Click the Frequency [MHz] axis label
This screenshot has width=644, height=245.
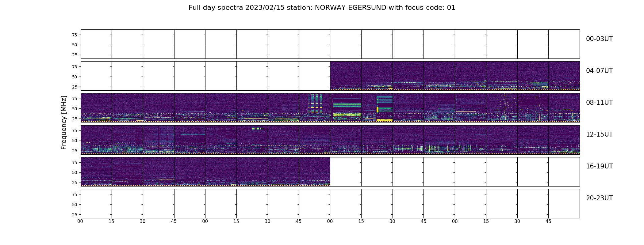[x=64, y=123]
